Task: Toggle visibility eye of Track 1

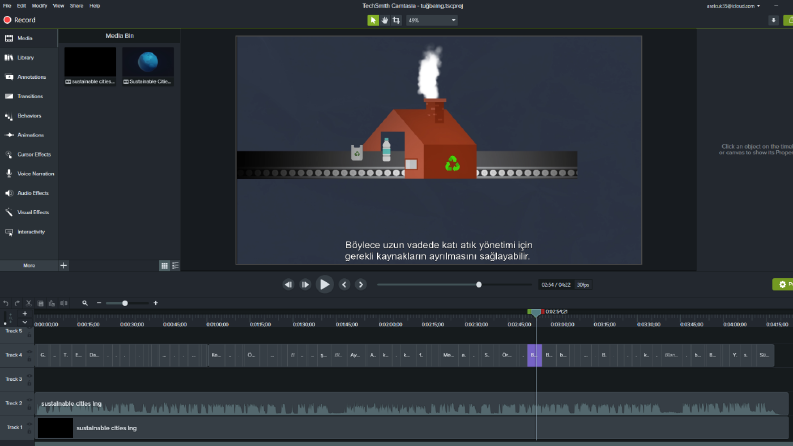Action: pyautogui.click(x=29, y=424)
